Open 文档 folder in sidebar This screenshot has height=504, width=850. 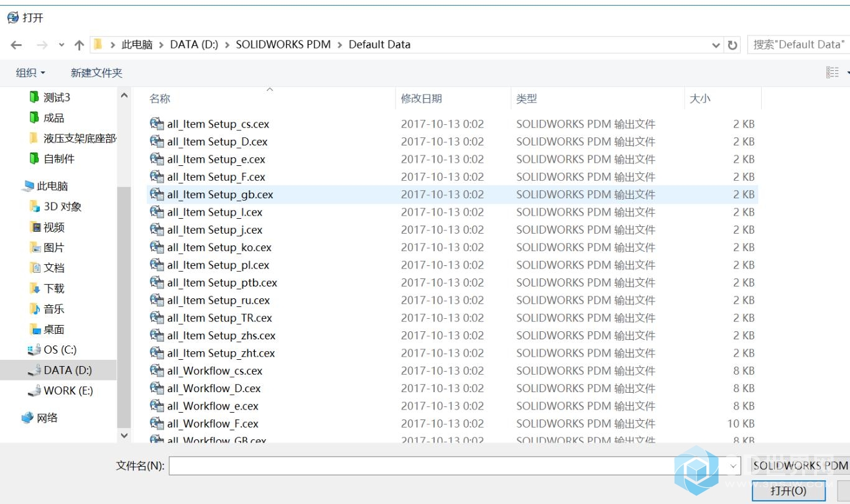[53, 268]
